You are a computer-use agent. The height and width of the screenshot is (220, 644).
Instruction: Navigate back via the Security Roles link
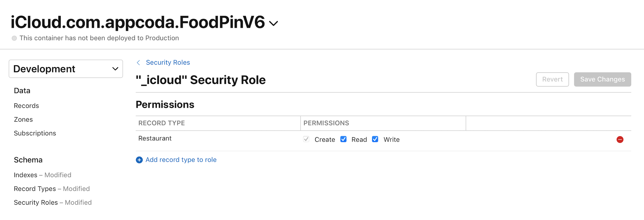pyautogui.click(x=168, y=62)
